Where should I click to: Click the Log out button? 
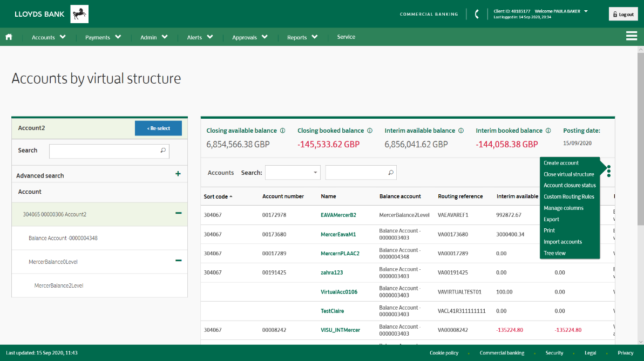623,14
